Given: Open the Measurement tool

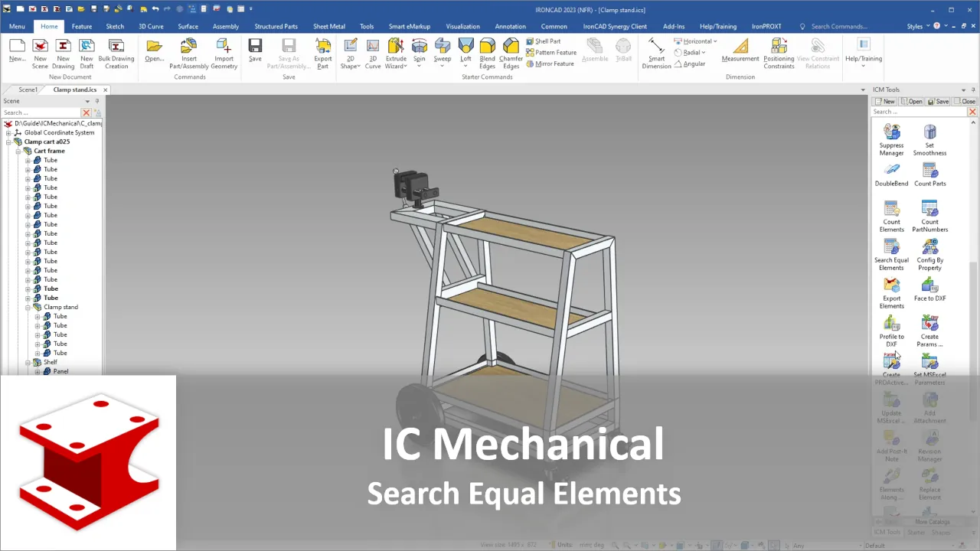Looking at the screenshot, I should 740,51.
